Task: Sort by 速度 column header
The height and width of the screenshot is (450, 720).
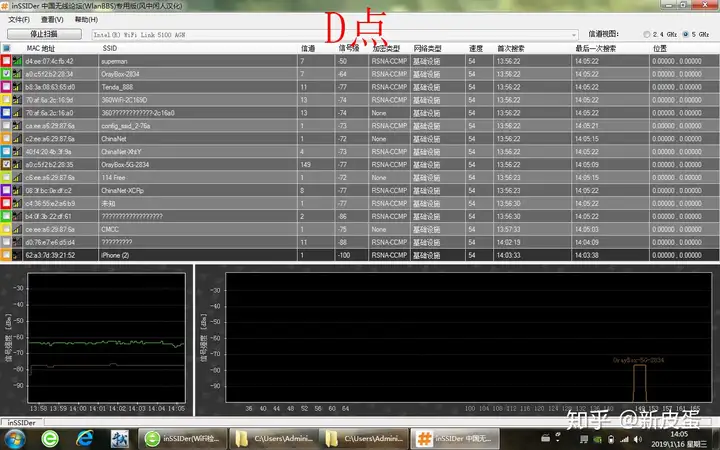Action: pyautogui.click(x=476, y=48)
